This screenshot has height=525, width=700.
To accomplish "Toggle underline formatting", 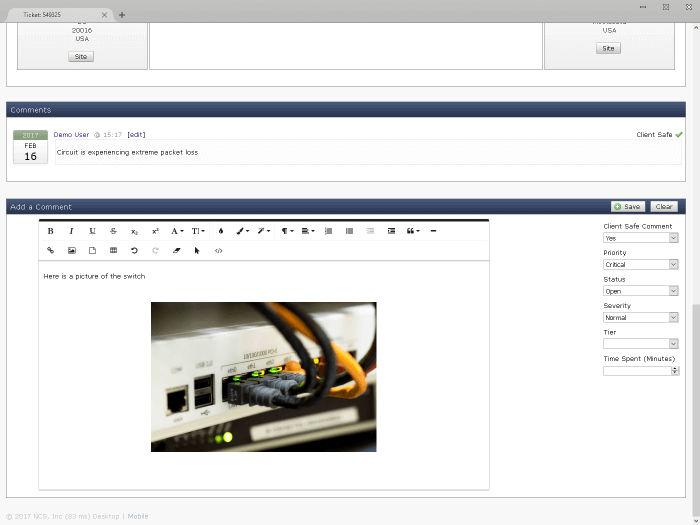I will [92, 231].
